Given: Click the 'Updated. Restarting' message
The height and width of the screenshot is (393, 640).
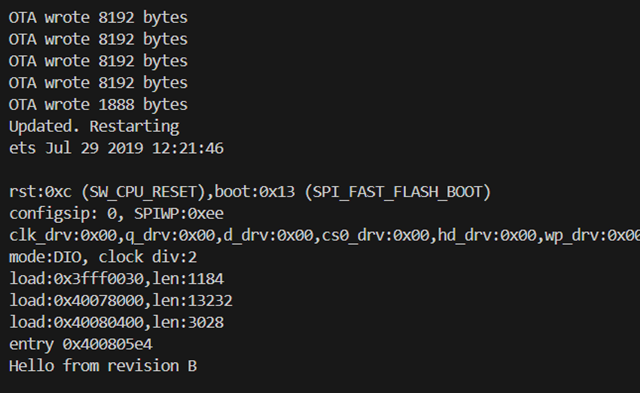Looking at the screenshot, I should tap(94, 127).
